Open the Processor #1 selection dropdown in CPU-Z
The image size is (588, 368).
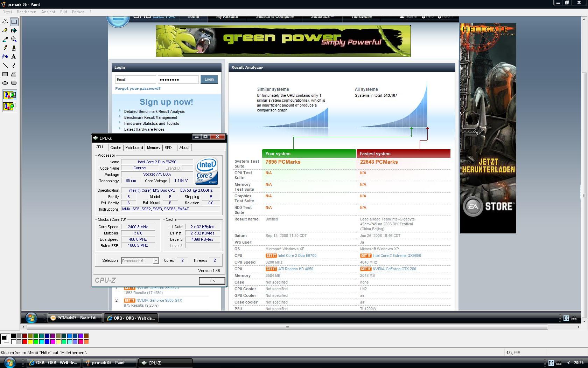click(x=140, y=261)
